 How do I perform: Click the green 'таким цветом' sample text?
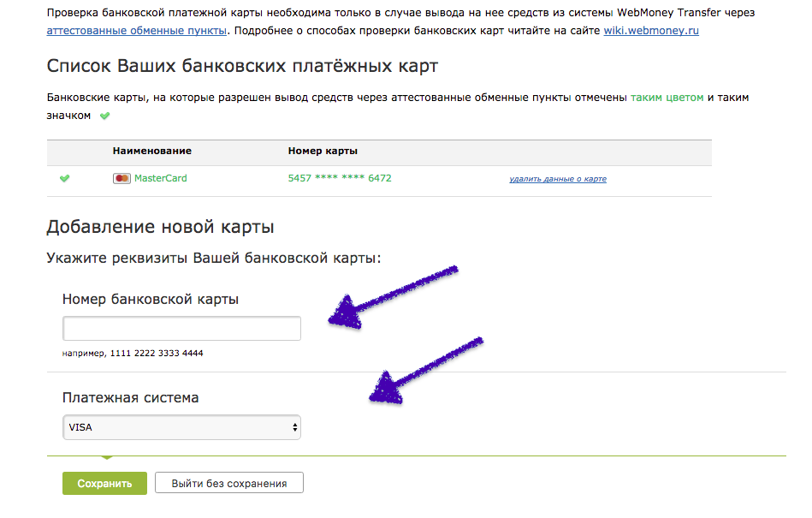click(x=667, y=98)
